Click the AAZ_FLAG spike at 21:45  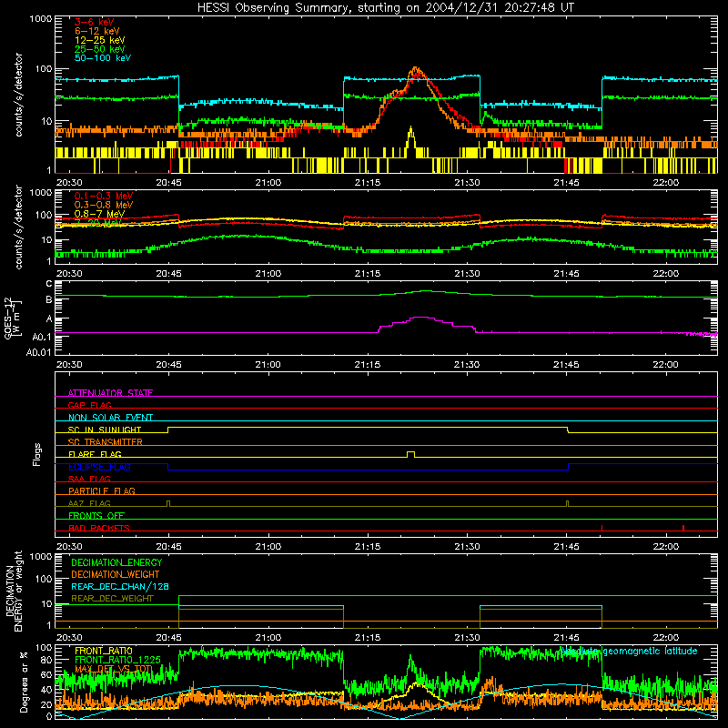(x=567, y=503)
